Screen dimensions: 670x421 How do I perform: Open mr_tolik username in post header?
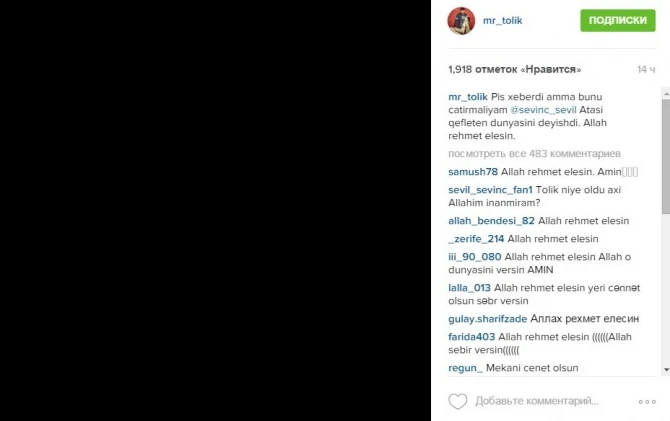tap(502, 21)
